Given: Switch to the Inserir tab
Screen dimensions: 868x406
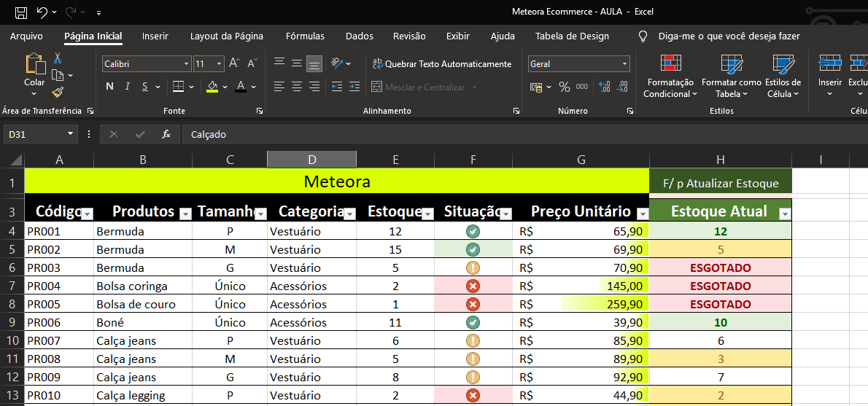Looking at the screenshot, I should pos(155,36).
